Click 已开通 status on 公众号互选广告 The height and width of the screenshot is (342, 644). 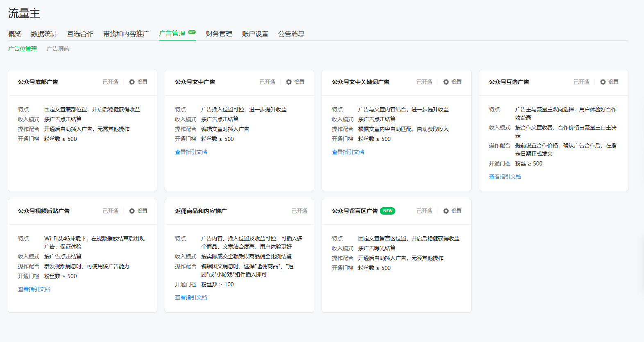582,82
